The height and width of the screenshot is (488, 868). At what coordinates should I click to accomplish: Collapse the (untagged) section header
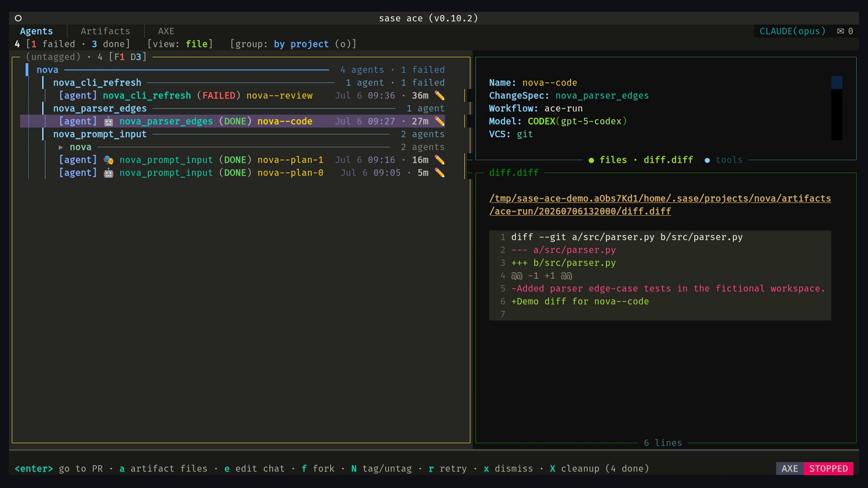[86, 57]
